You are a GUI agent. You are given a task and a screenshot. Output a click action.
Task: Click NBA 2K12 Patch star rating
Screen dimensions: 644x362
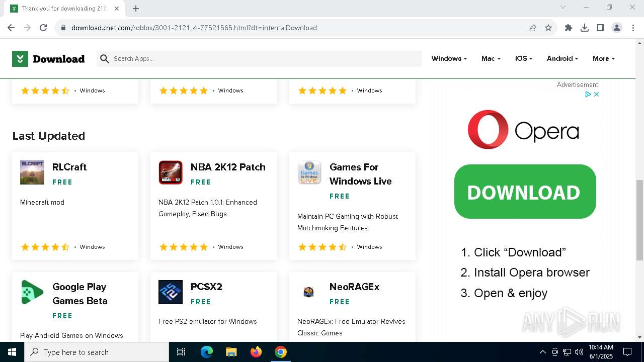point(183,247)
